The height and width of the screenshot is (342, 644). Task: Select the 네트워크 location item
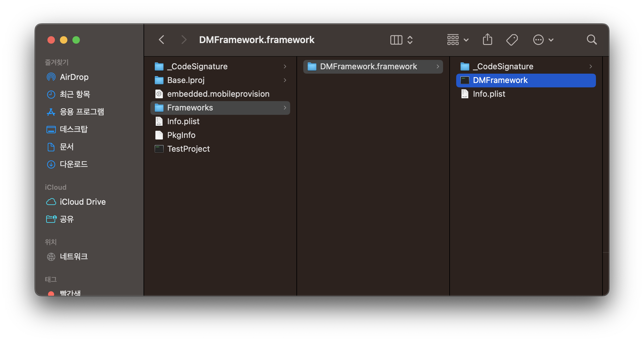[x=74, y=256]
